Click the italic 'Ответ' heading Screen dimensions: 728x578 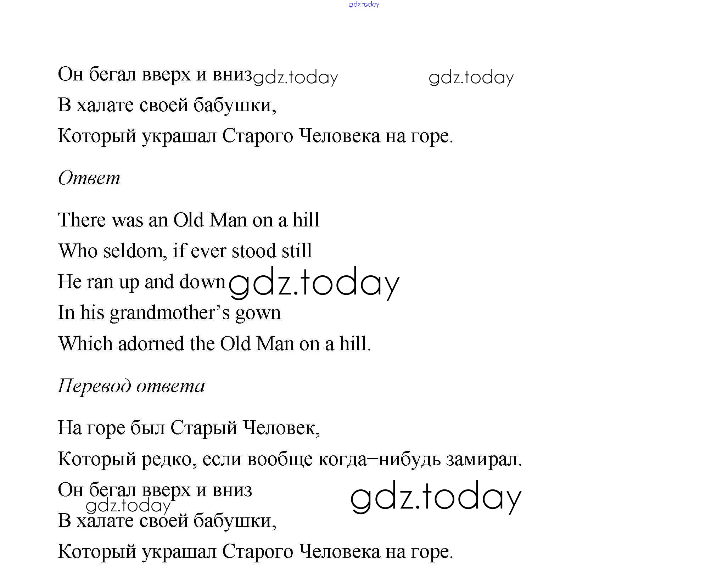coord(89,178)
